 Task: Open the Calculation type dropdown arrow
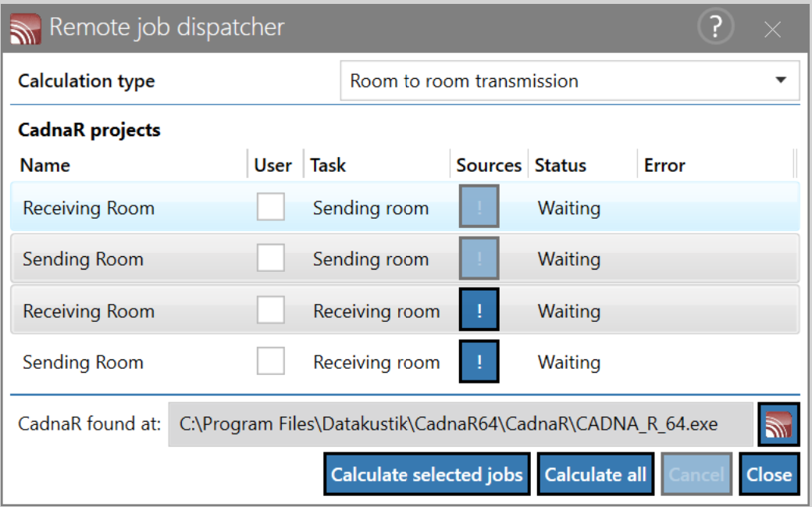point(781,80)
